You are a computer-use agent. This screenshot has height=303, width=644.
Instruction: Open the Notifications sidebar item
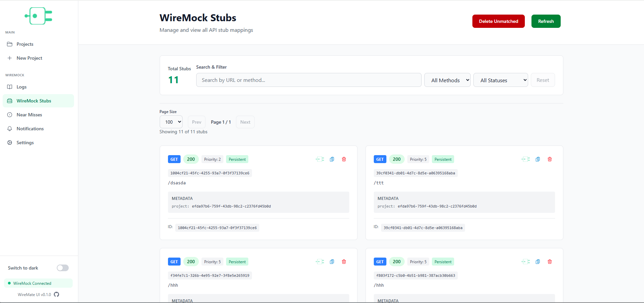[x=39, y=129]
